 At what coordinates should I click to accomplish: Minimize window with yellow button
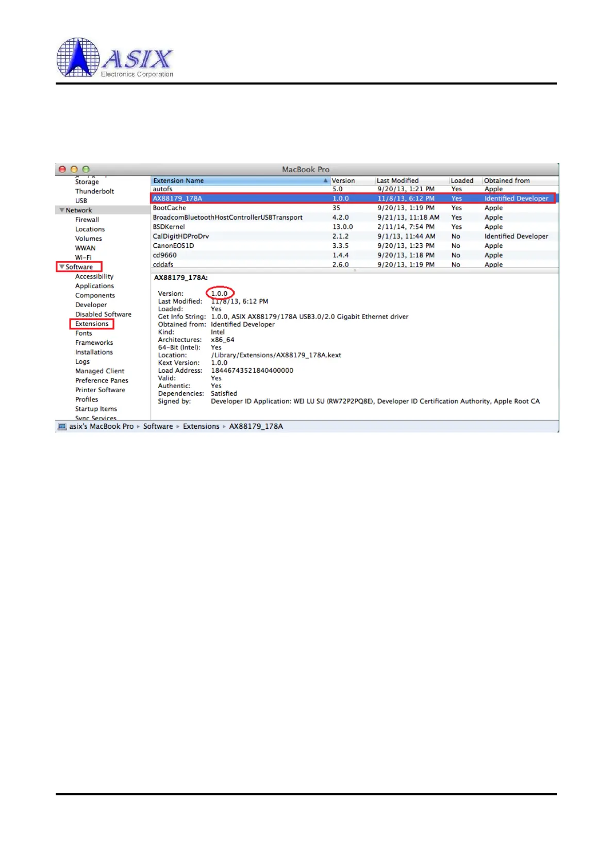click(x=74, y=170)
